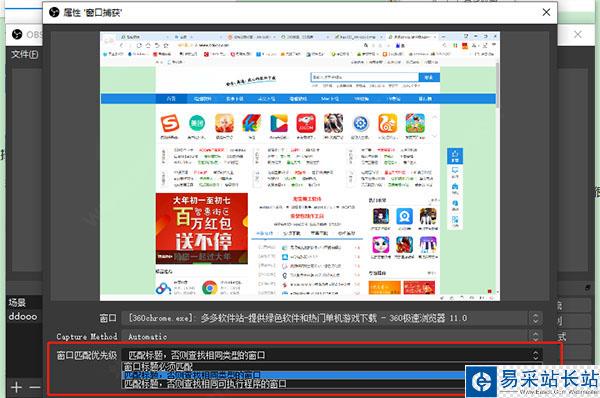Close the 属性 '窗口捕获' dialog

pos(546,12)
